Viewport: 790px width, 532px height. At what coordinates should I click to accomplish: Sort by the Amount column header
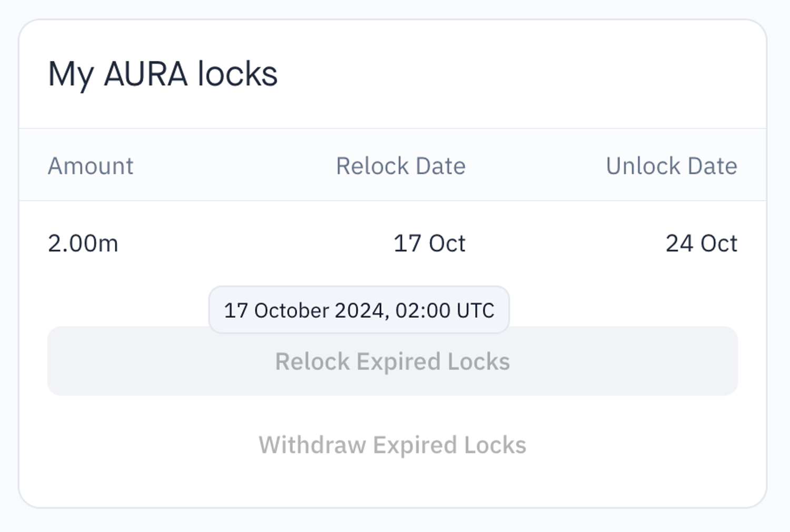coord(91,166)
